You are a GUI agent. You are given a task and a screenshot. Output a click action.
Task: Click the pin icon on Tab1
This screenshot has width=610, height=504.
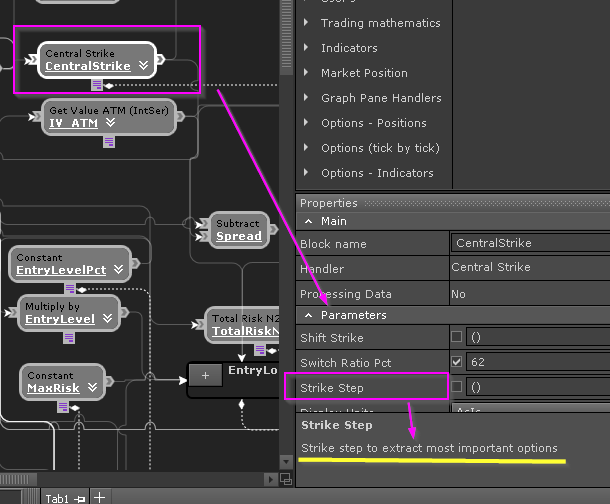[x=81, y=497]
